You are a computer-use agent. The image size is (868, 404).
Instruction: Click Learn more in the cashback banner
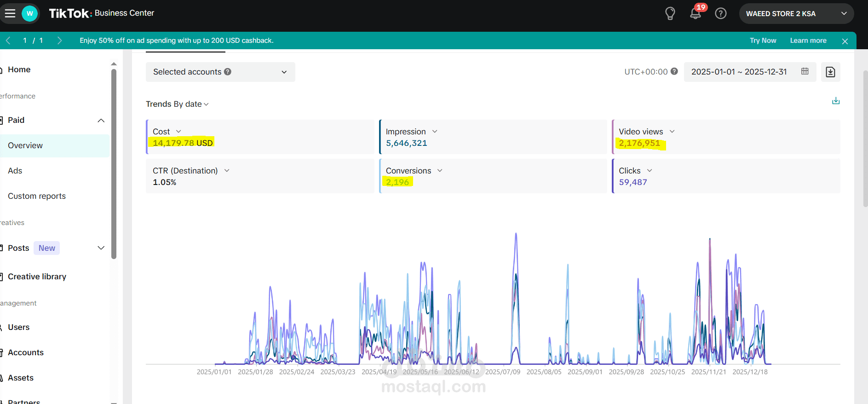pos(808,40)
